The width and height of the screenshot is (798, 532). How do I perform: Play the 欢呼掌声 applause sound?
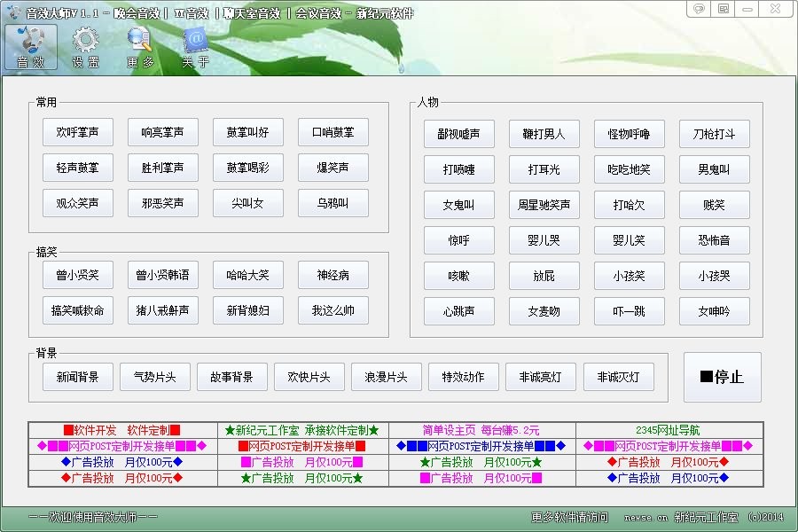(x=77, y=132)
